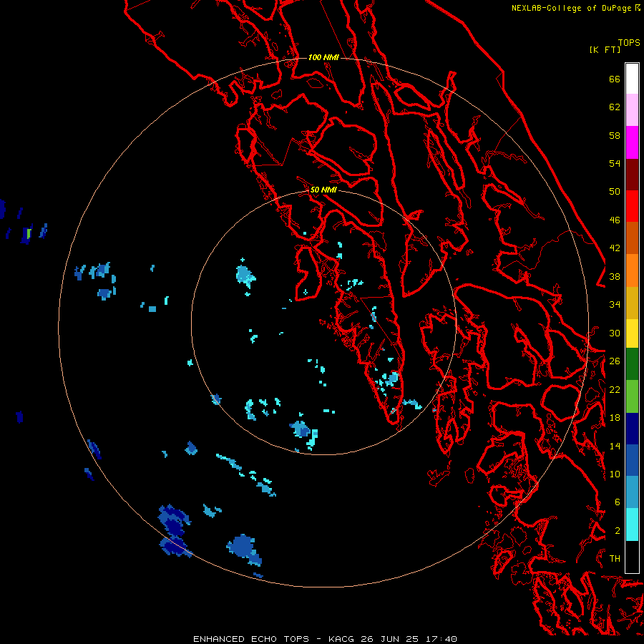This screenshot has height=644, width=644.
Task: Click the light pink legend swatch
Action: click(632, 110)
